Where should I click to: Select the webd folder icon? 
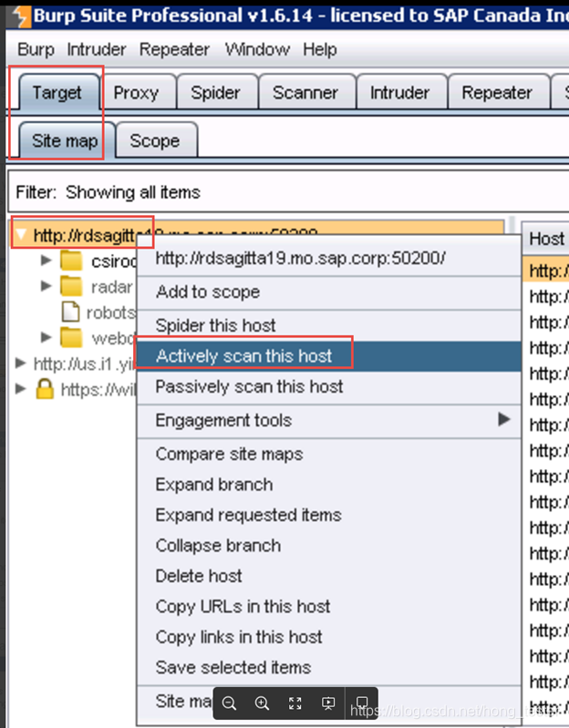pos(71,337)
